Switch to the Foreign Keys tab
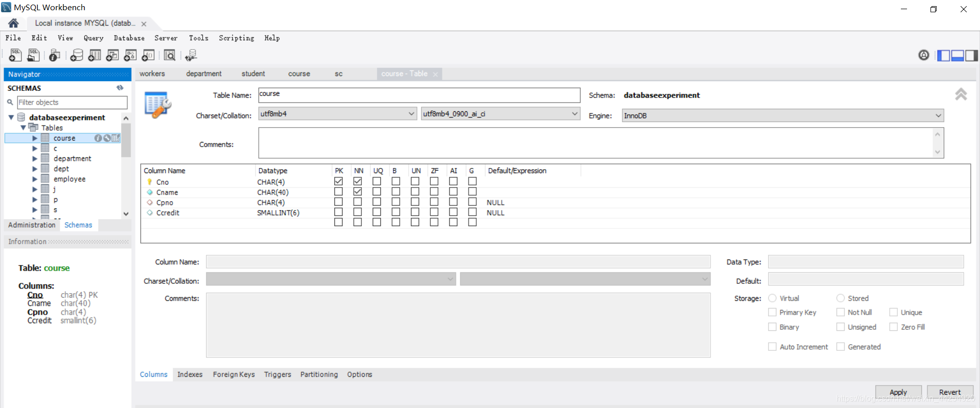The image size is (980, 408). click(x=234, y=374)
